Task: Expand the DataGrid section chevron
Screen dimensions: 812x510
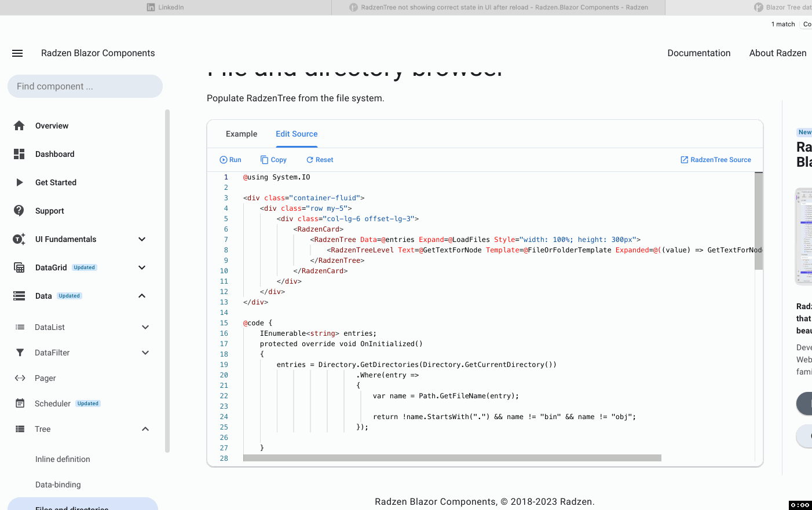Action: pos(142,267)
